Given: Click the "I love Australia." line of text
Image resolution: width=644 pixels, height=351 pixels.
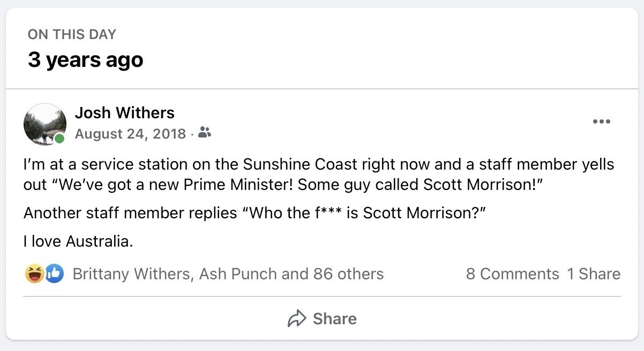Looking at the screenshot, I should pos(78,241).
